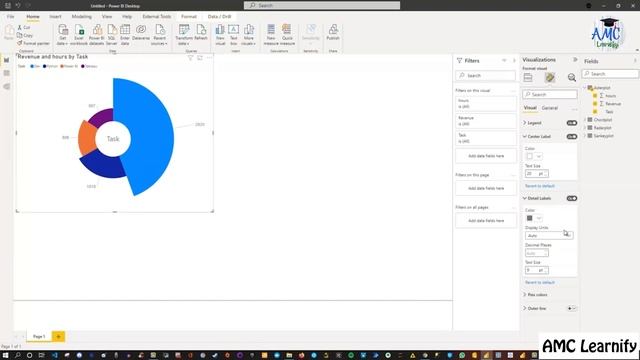This screenshot has width=640, height=360.
Task: Create a New measure
Action: [271, 34]
